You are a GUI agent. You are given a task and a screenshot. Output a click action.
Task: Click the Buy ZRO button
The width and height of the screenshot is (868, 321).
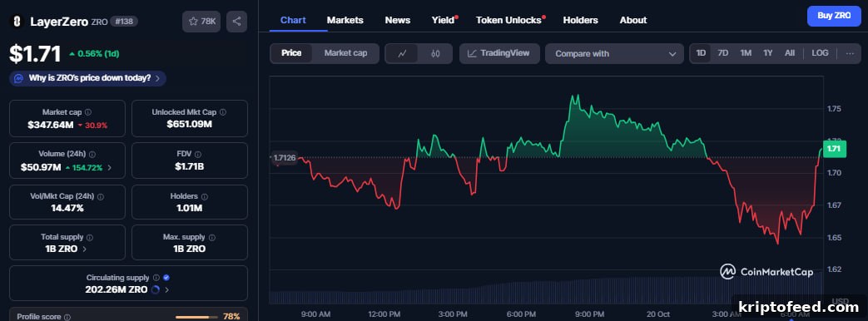point(834,16)
